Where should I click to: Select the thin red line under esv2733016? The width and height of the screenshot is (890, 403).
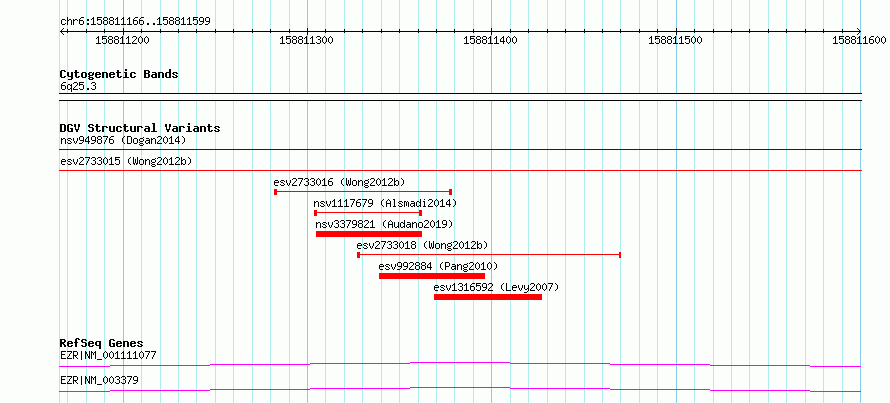(363, 192)
